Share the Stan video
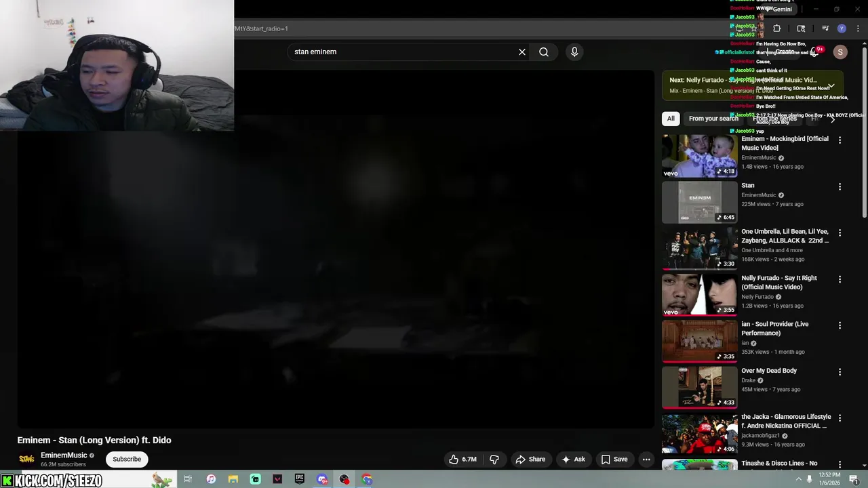868x488 pixels. [x=530, y=459]
